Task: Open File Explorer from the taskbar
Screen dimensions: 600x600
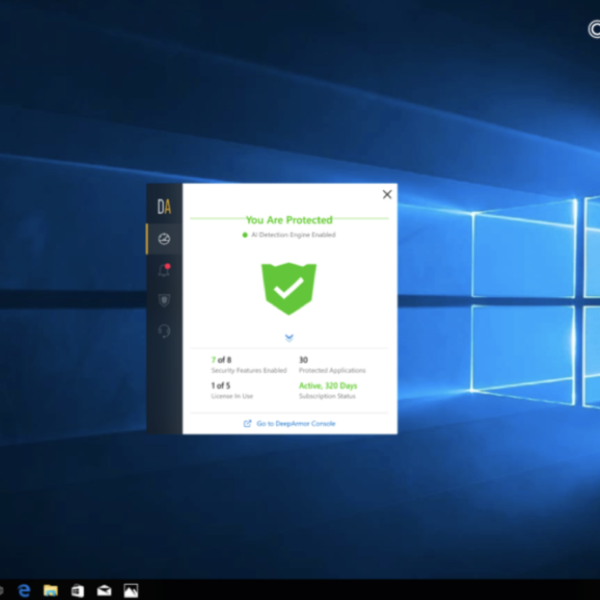Action: pyautogui.click(x=51, y=590)
